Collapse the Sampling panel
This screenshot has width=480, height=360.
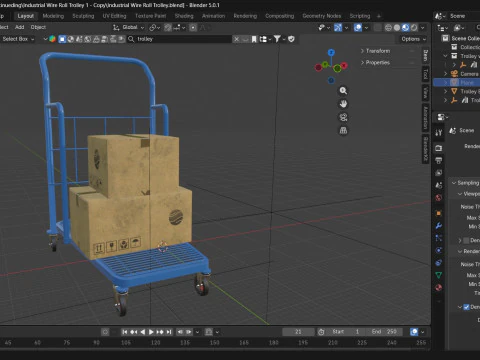tap(454, 183)
